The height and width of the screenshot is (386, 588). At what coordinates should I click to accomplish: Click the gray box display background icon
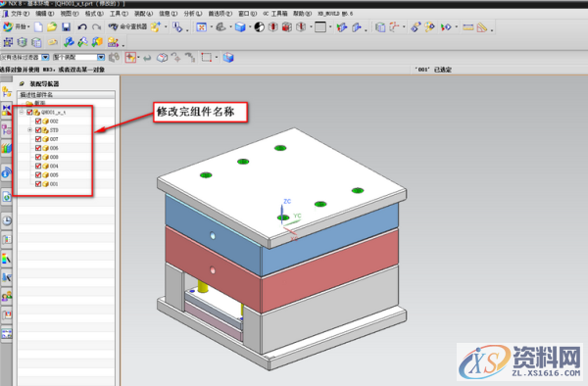click(320, 27)
